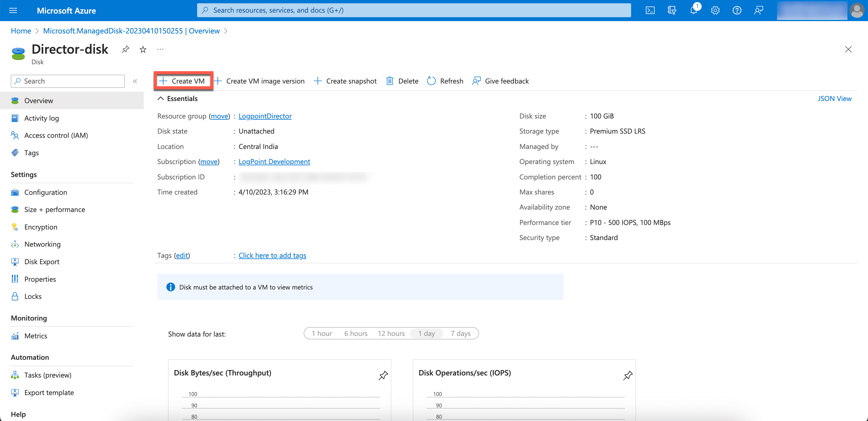
Task: Click the top resource search box
Action: 414,10
